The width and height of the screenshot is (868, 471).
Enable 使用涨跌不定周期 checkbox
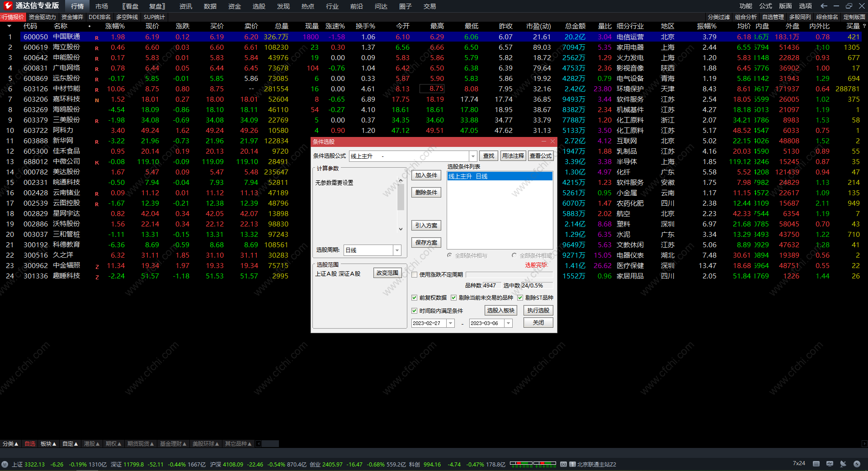pos(414,275)
